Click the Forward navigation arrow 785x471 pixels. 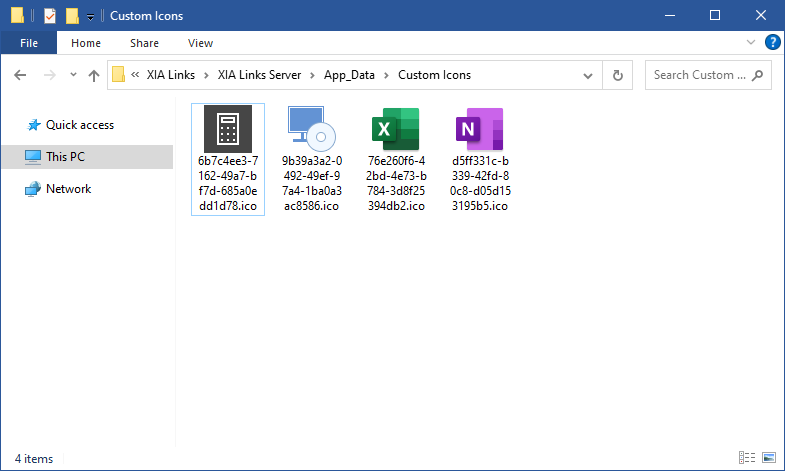pyautogui.click(x=50, y=75)
